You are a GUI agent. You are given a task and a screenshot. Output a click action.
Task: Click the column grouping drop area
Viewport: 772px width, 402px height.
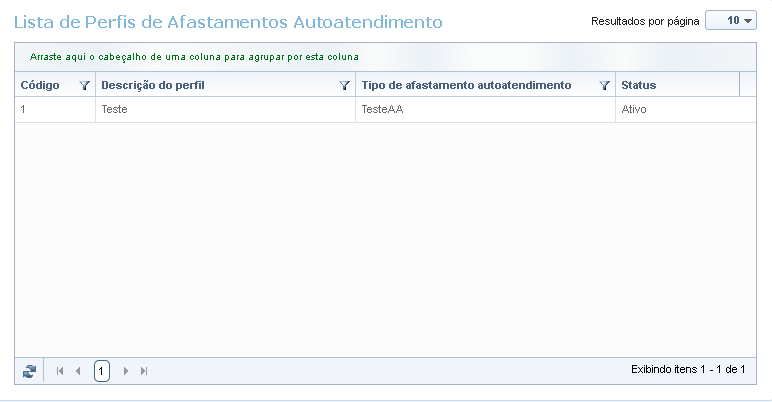pos(385,57)
